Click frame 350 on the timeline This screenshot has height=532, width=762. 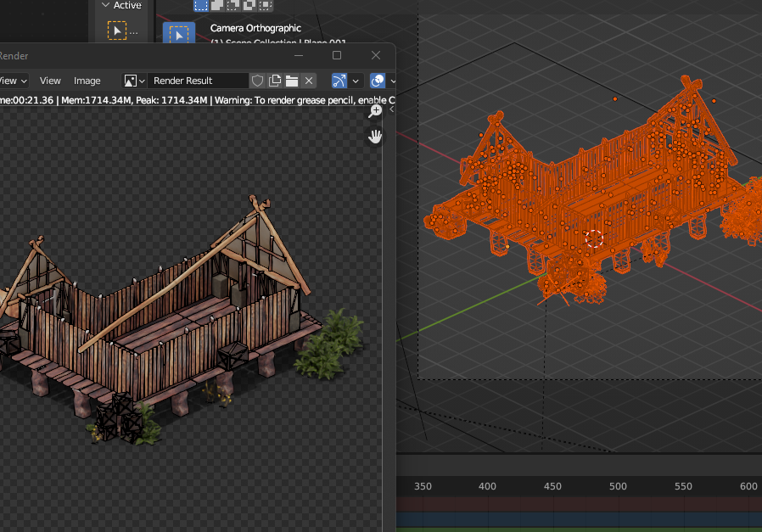[423, 486]
